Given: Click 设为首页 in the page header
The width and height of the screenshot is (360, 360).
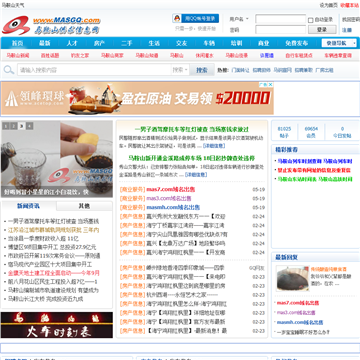Looking at the screenshot, I should click(x=328, y=5).
